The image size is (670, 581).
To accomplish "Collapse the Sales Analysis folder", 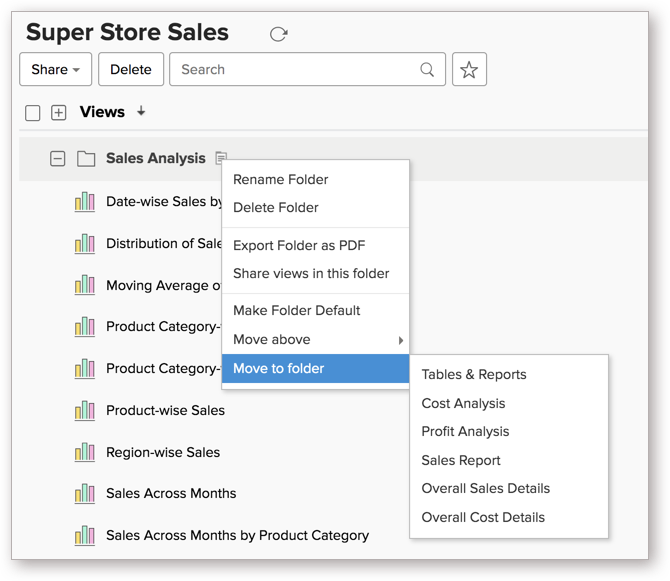I will tap(58, 159).
